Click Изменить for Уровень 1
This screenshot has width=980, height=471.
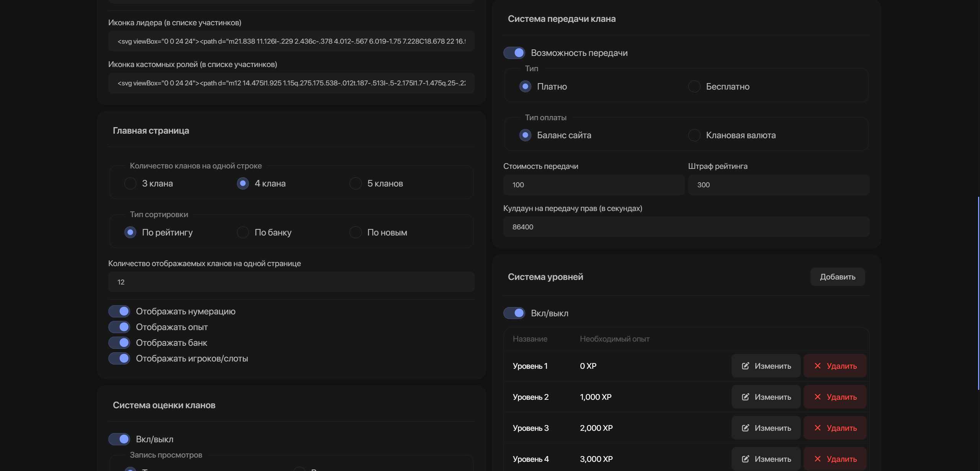click(766, 366)
